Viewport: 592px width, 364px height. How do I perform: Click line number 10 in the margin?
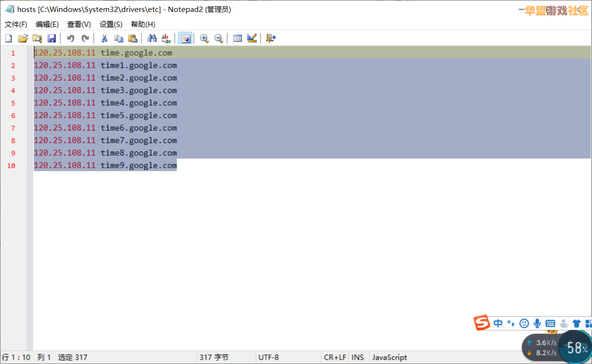click(x=11, y=166)
